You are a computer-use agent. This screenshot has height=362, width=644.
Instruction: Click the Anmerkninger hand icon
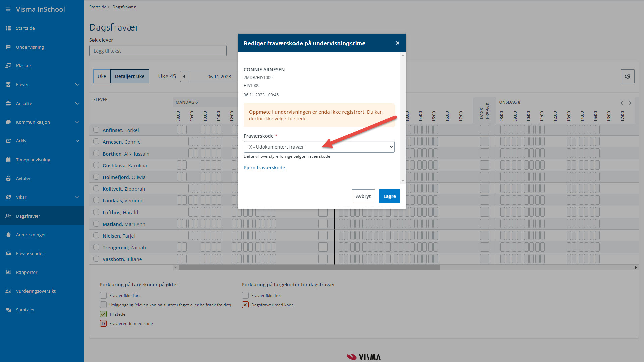click(8, 235)
